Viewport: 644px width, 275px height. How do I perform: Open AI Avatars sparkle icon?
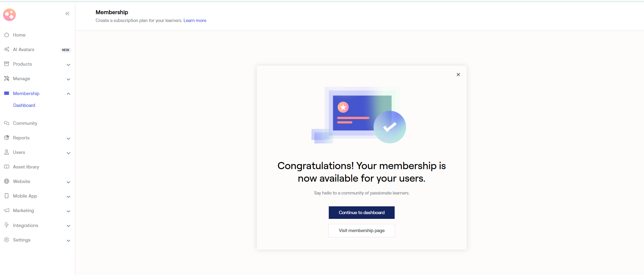(x=6, y=49)
